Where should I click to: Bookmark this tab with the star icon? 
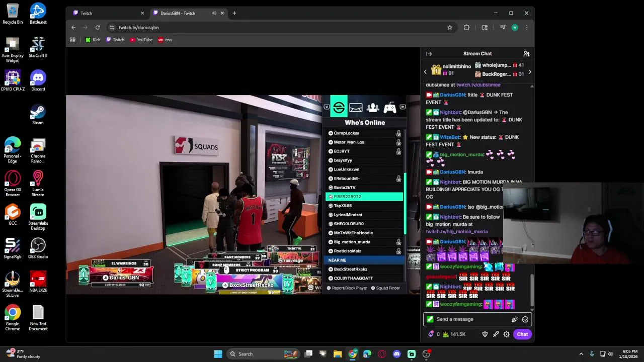click(450, 28)
